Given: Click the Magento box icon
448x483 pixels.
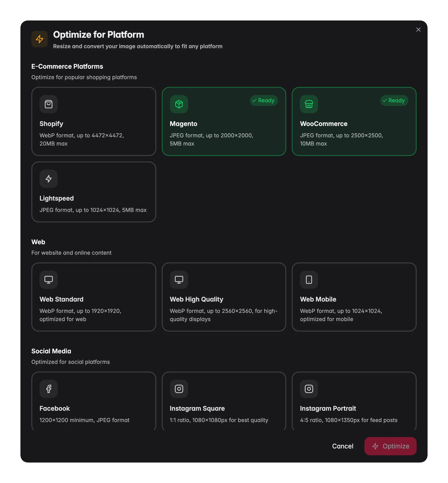Looking at the screenshot, I should (x=179, y=104).
